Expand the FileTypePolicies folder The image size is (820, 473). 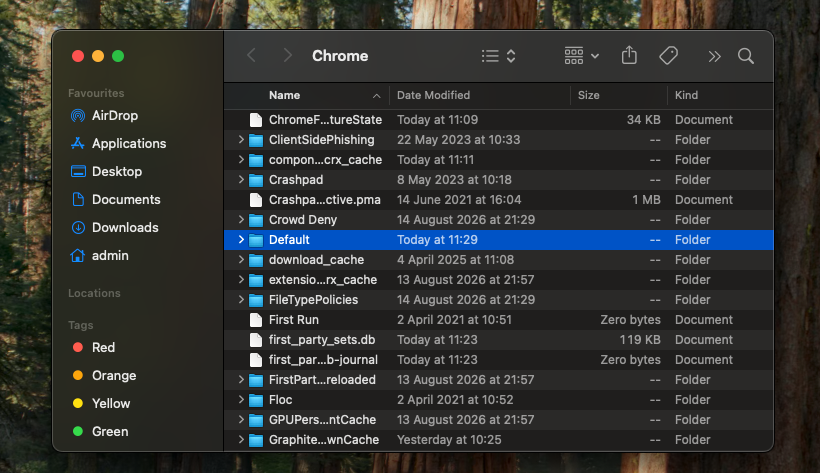pyautogui.click(x=241, y=300)
